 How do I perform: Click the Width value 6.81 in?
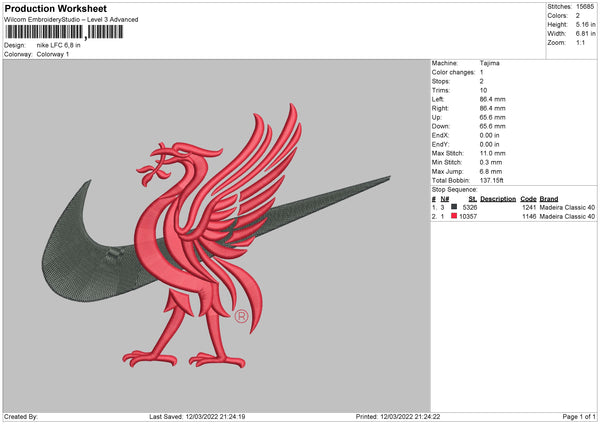(585, 34)
